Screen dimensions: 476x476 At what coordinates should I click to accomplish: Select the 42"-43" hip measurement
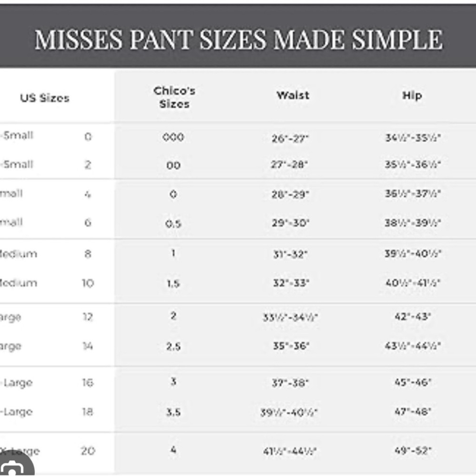[x=413, y=317]
